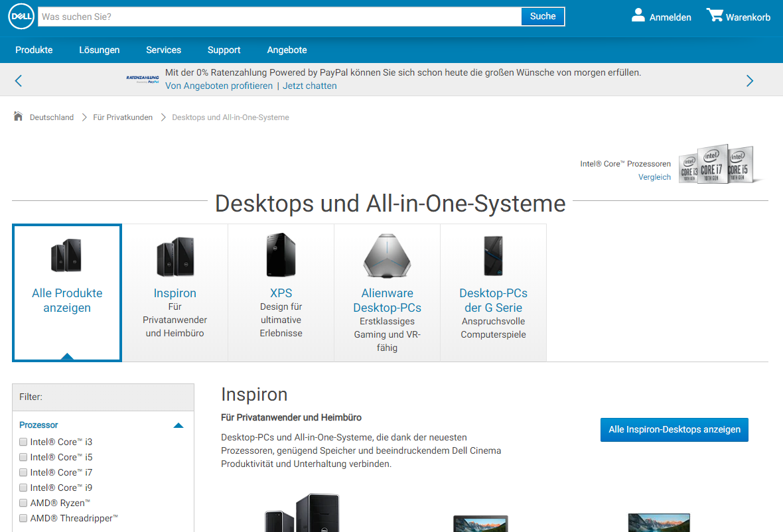The width and height of the screenshot is (783, 532).
Task: Click the Ratenzahlung PayPal logo
Action: click(x=142, y=80)
